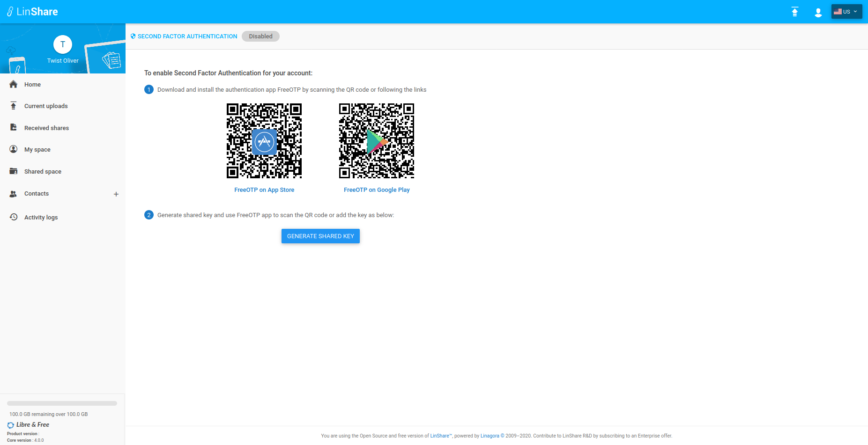Image resolution: width=868 pixels, height=445 pixels.
Task: Click the Libre & Free logo
Action: coord(28,425)
